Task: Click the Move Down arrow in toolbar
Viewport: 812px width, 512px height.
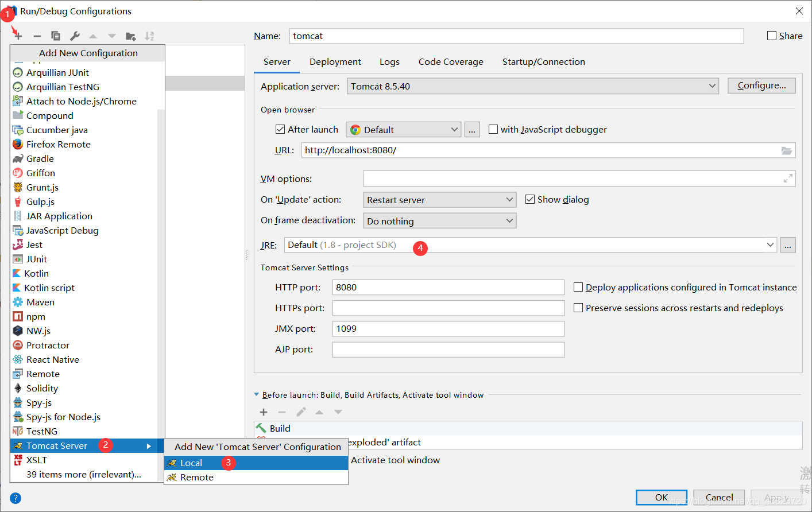Action: pos(112,36)
